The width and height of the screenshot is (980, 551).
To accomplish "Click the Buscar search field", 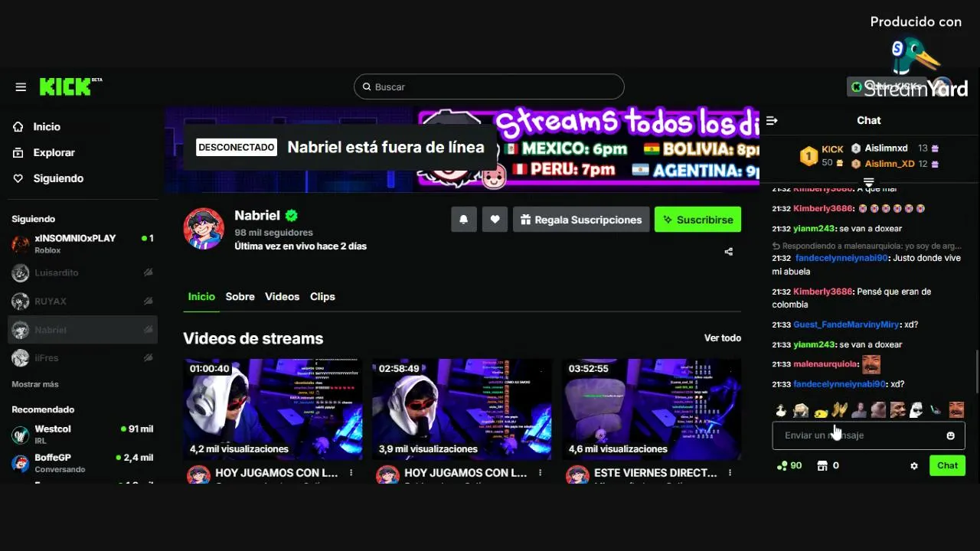I will coord(488,86).
